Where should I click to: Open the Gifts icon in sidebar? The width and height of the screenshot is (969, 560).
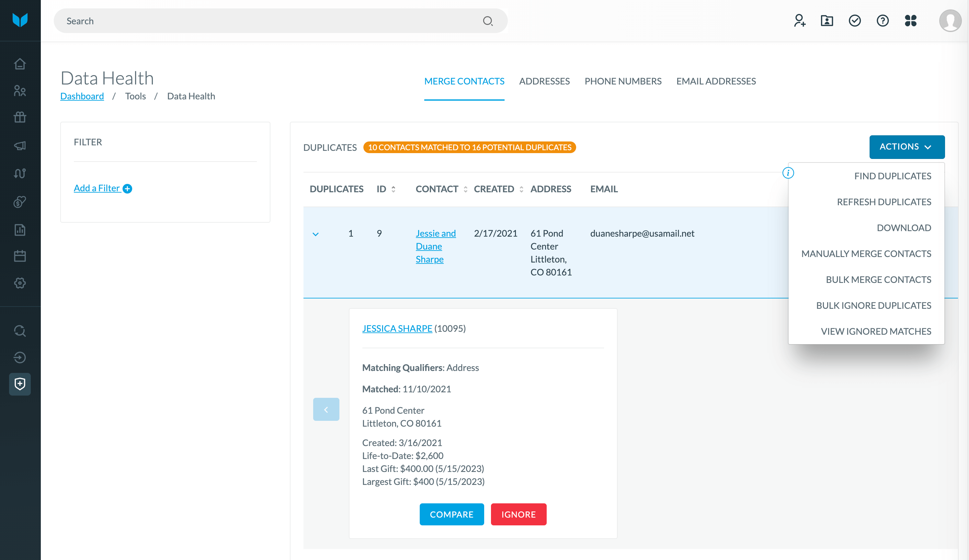[20, 117]
